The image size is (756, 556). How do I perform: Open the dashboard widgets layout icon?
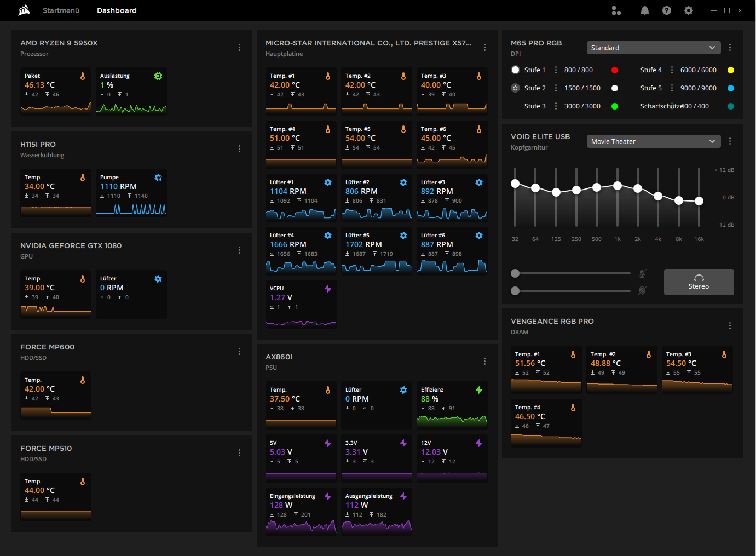616,10
